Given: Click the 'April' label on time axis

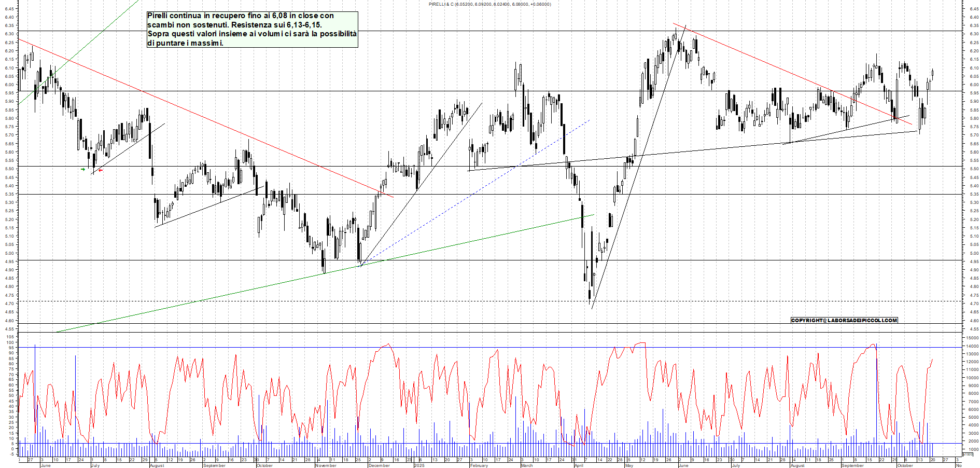Looking at the screenshot, I should click(x=579, y=465).
